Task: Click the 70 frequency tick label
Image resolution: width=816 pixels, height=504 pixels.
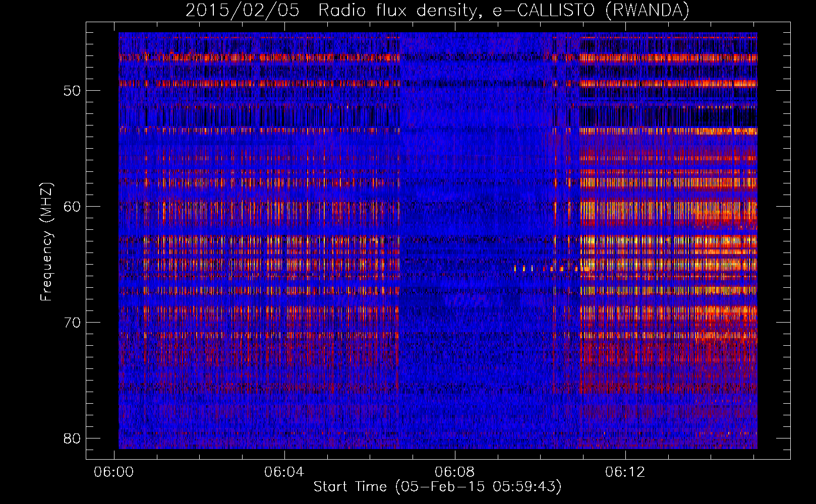Action: point(72,323)
